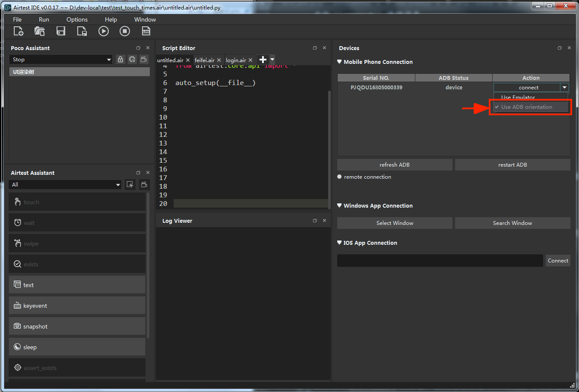Screen dimensions: 579x392
Task: Insert a text command
Action: 77,285
